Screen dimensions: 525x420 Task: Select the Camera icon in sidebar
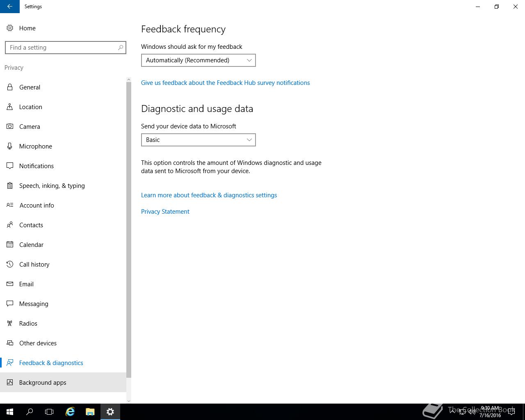pyautogui.click(x=10, y=127)
